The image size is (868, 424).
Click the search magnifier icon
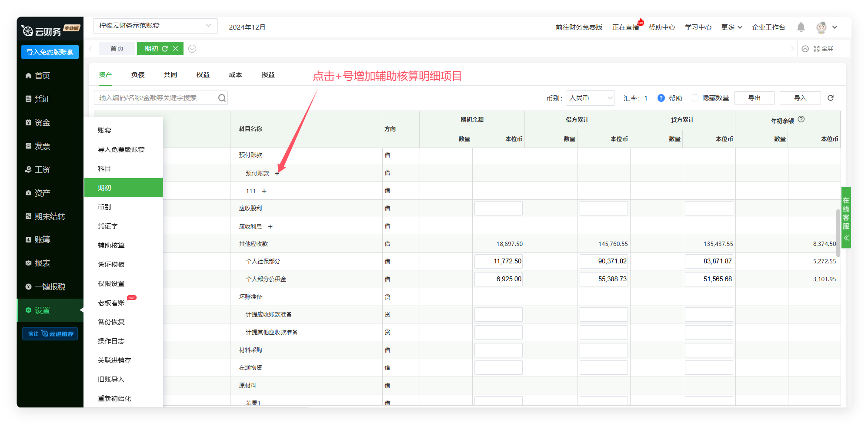[x=222, y=98]
